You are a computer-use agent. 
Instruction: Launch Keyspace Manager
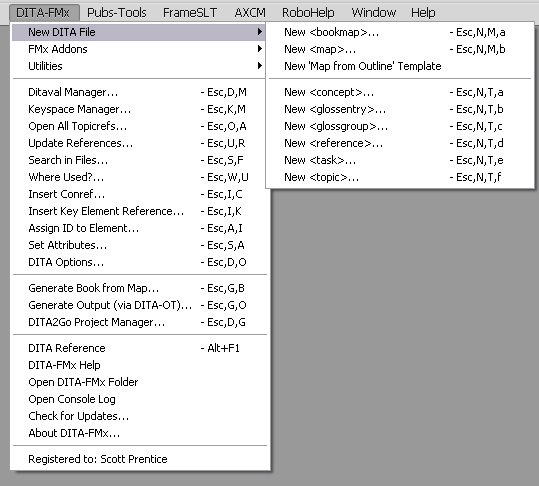tap(140, 109)
